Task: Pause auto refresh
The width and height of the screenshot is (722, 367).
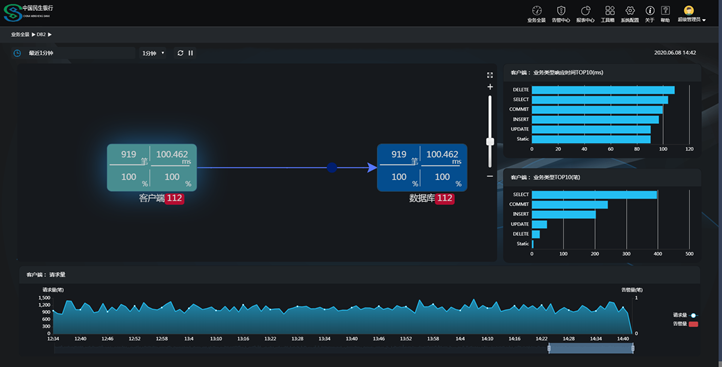Action: click(191, 53)
